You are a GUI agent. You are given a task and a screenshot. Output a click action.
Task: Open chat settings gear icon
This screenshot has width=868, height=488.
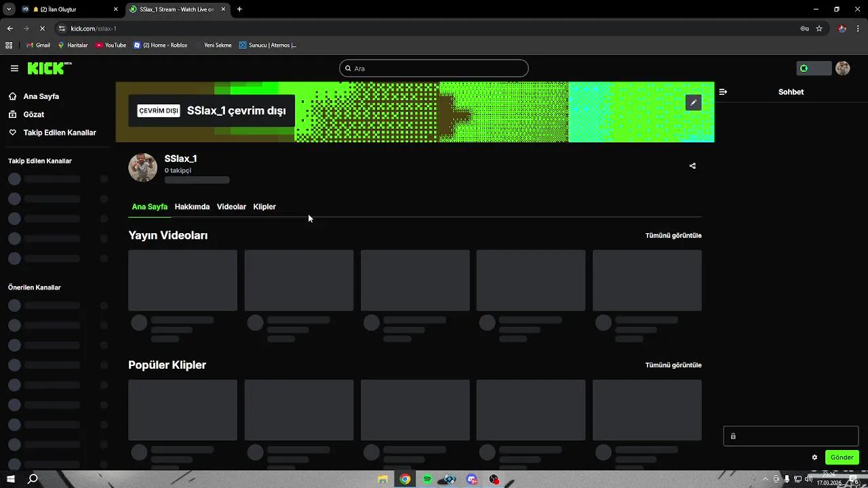coord(814,457)
